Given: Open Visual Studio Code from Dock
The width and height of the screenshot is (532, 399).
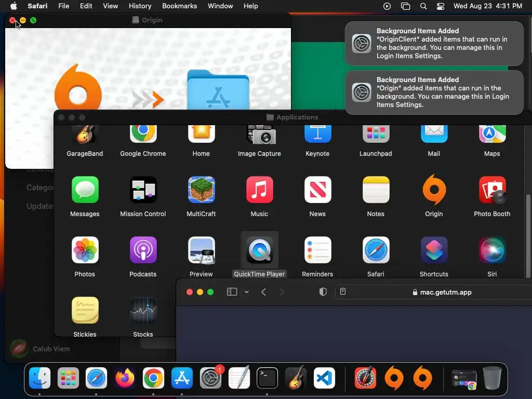Looking at the screenshot, I should coord(324,378).
